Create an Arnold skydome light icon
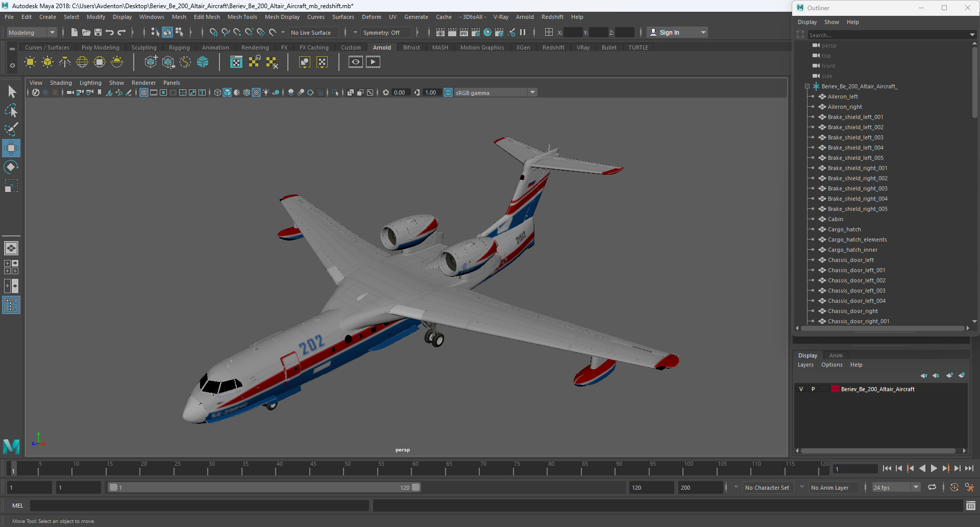 tap(82, 62)
